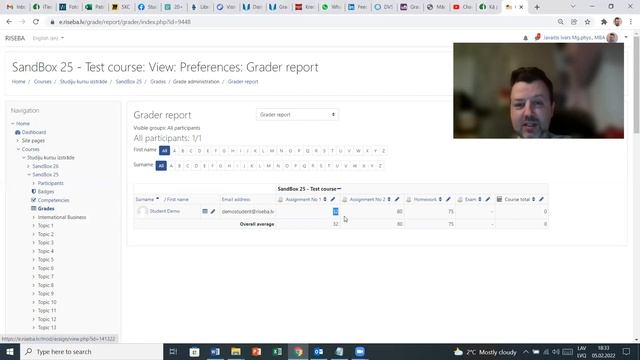Click Assignment No 1 activity icon
640x360 pixels.
pyautogui.click(x=280, y=199)
